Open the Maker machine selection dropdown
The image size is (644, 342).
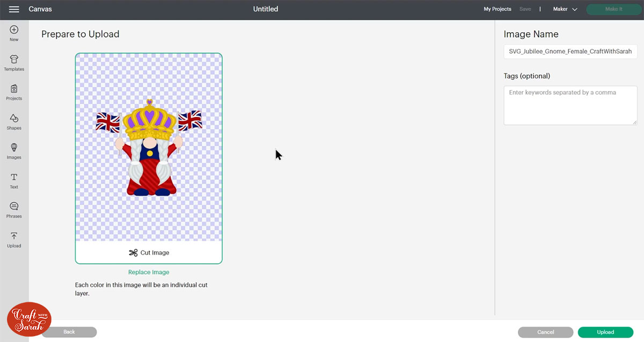(561, 9)
